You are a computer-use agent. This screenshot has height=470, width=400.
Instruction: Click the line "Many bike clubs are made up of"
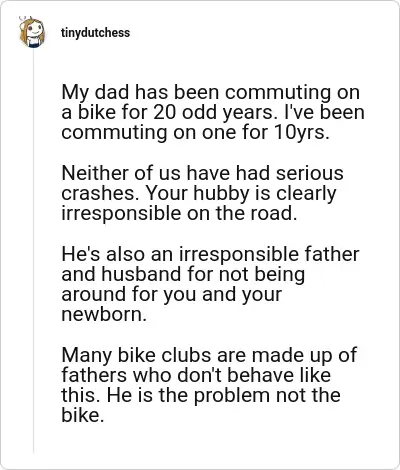click(x=209, y=356)
